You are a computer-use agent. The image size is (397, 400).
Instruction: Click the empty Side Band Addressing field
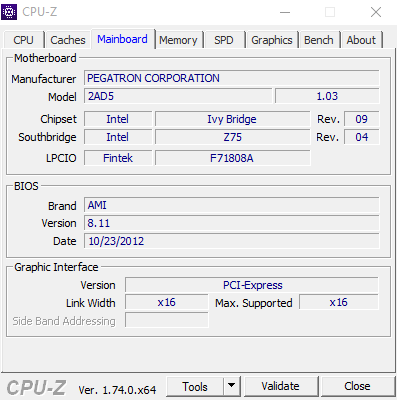[167, 320]
